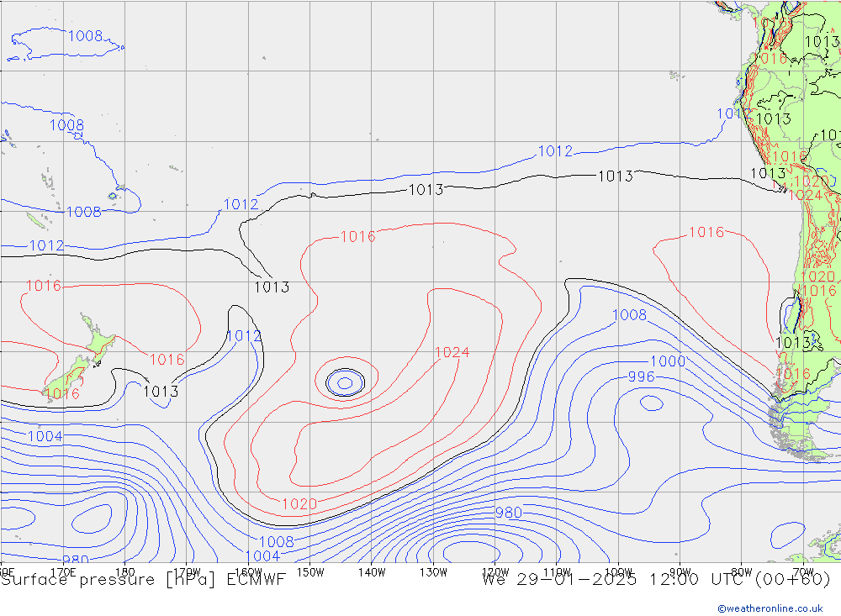Image resolution: width=841 pixels, height=616 pixels.
Task: Click the 1004 label beneath the bottom 1008 label
Action: coord(262,556)
